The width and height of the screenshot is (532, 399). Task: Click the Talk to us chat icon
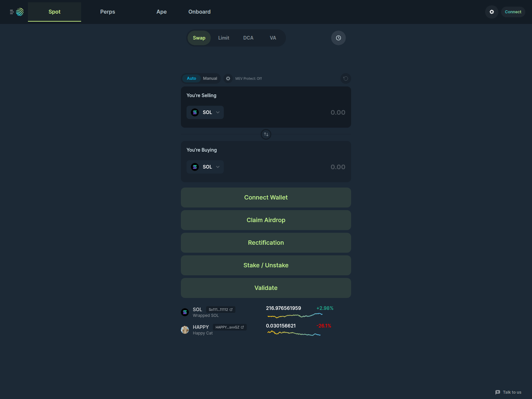[497, 392]
